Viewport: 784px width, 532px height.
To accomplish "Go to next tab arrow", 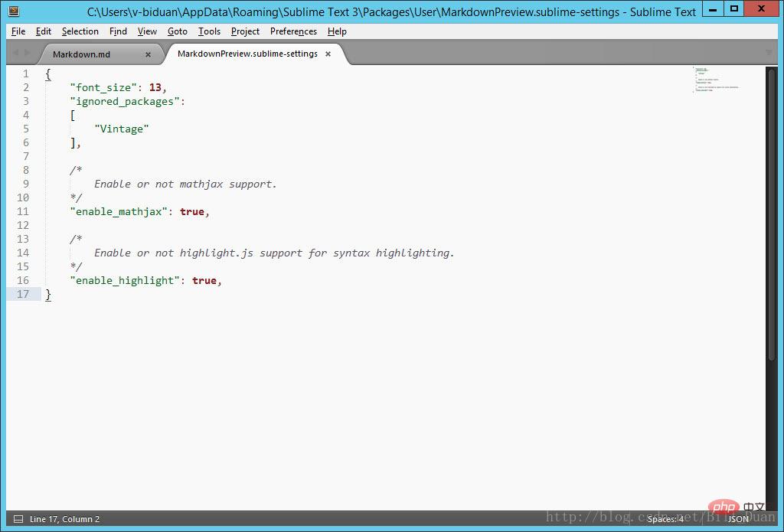I will pyautogui.click(x=27, y=53).
